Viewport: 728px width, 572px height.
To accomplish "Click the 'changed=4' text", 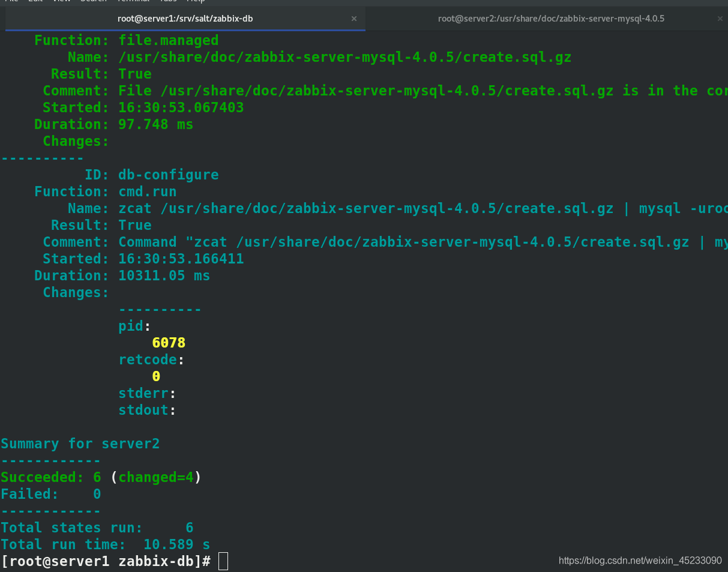I will click(156, 477).
